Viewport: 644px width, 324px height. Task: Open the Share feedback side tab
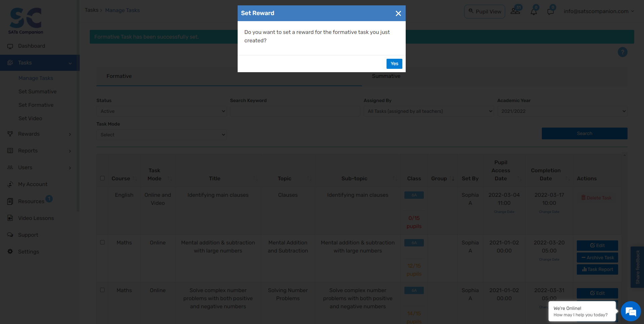637,267
